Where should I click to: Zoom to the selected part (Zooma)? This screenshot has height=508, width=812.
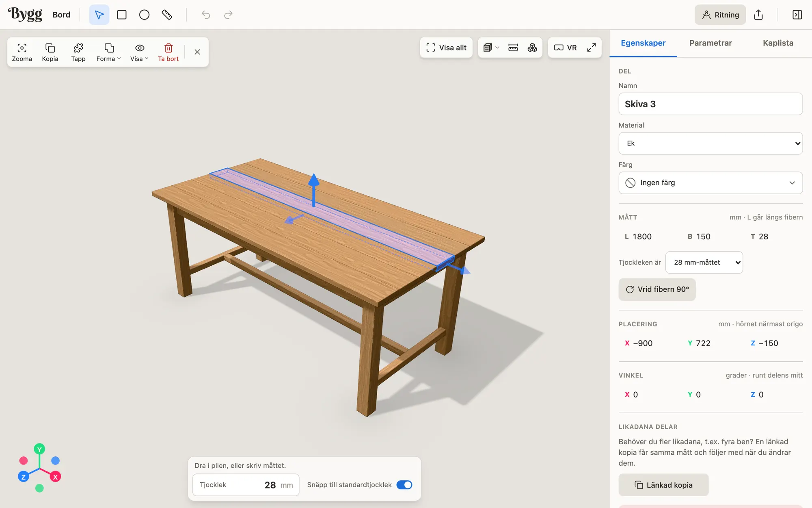(x=22, y=52)
